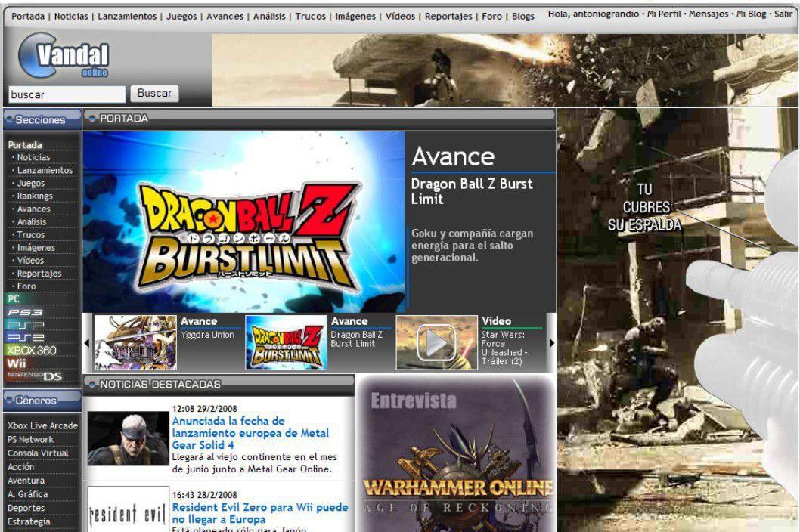Viewport: 800px width, 532px height.
Task: Select Reportajes in the Secciones sidebar
Action: coord(39,274)
